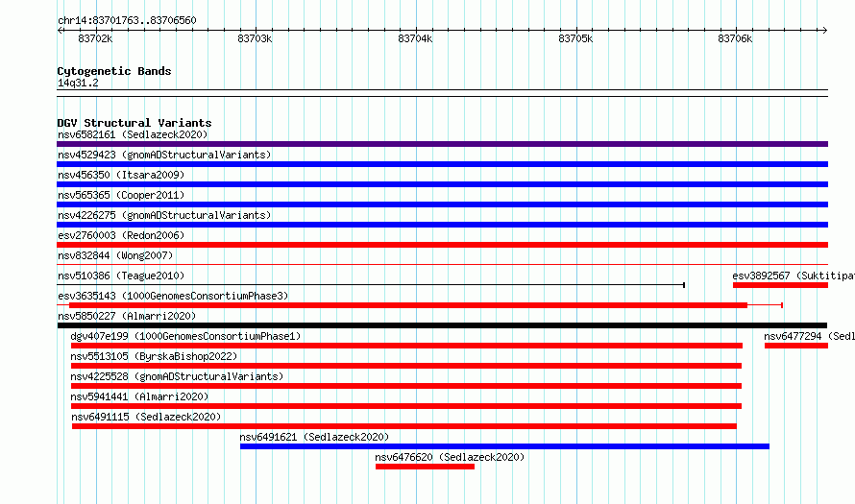This screenshot has height=504, width=855.
Task: Open variant label dgv407e199 (1000GenomesConsortiumPhase1)
Action: (x=185, y=336)
